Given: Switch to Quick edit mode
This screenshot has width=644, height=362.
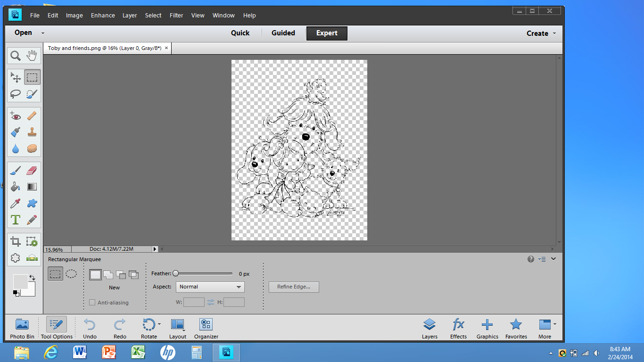Looking at the screenshot, I should [x=240, y=33].
